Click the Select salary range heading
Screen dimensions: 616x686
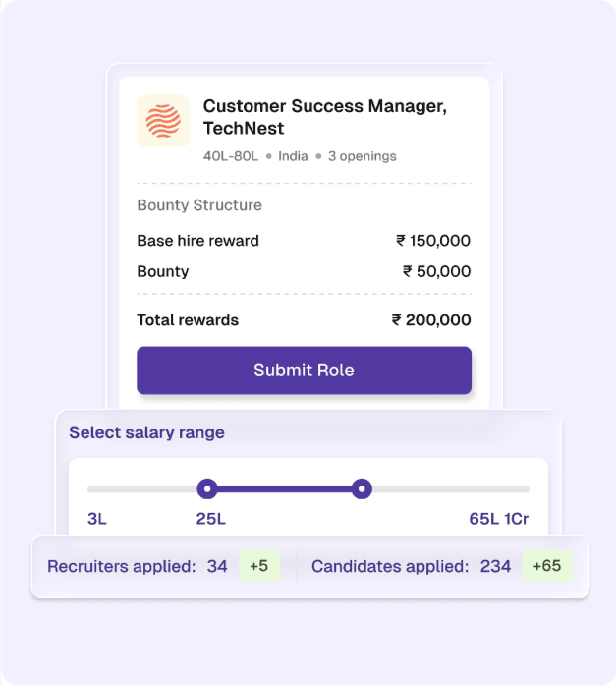[146, 432]
